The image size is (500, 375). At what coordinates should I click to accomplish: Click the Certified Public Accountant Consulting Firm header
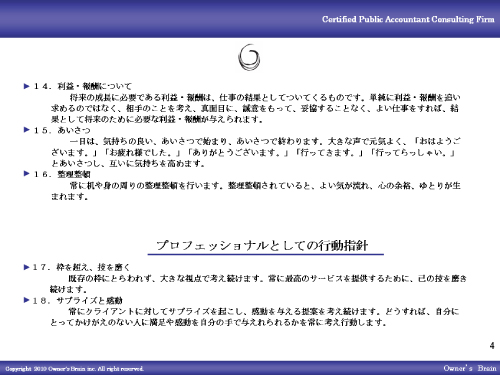click(x=408, y=19)
